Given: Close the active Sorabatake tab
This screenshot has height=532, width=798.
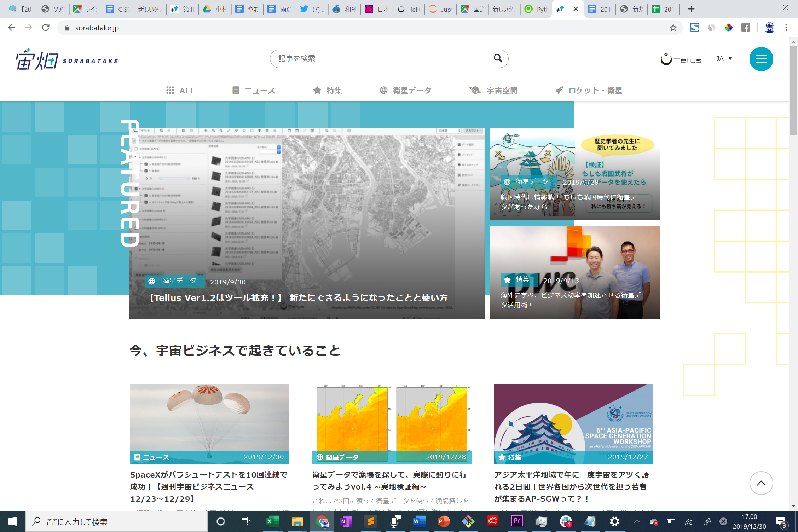Looking at the screenshot, I should pos(576,9).
